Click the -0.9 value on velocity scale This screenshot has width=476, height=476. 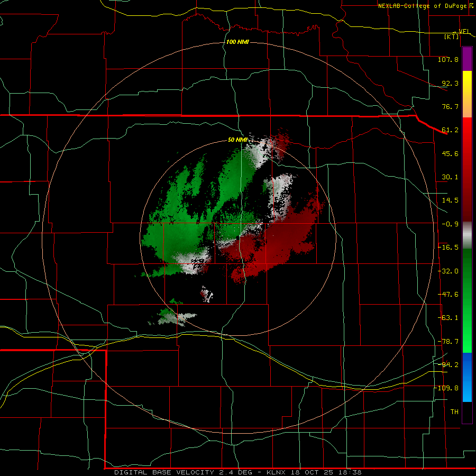pos(450,224)
